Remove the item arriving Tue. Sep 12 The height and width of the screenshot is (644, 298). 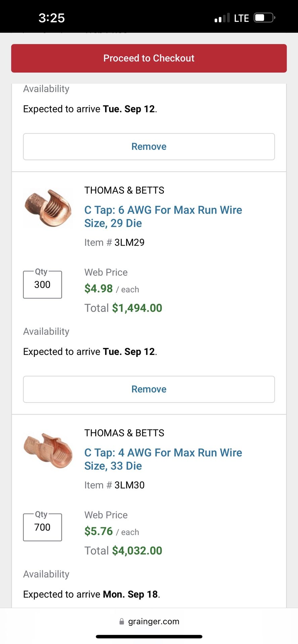pyautogui.click(x=148, y=147)
